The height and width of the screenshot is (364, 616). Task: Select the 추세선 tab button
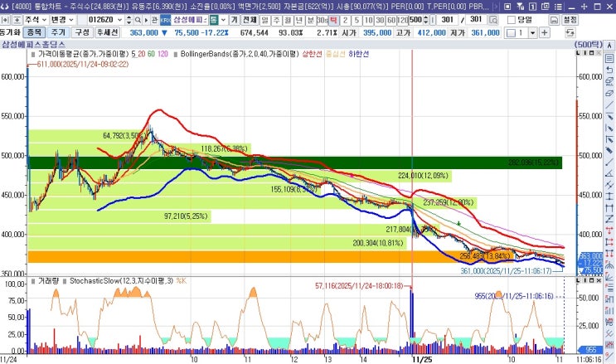point(108,32)
